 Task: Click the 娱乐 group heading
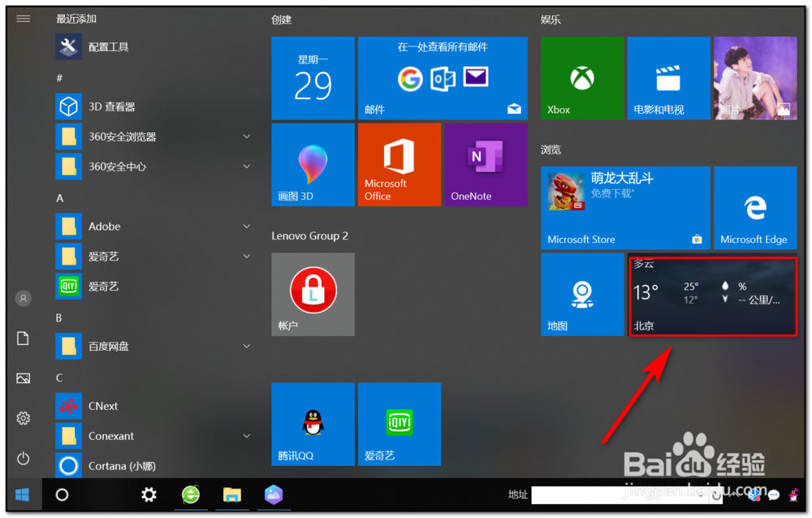(551, 19)
